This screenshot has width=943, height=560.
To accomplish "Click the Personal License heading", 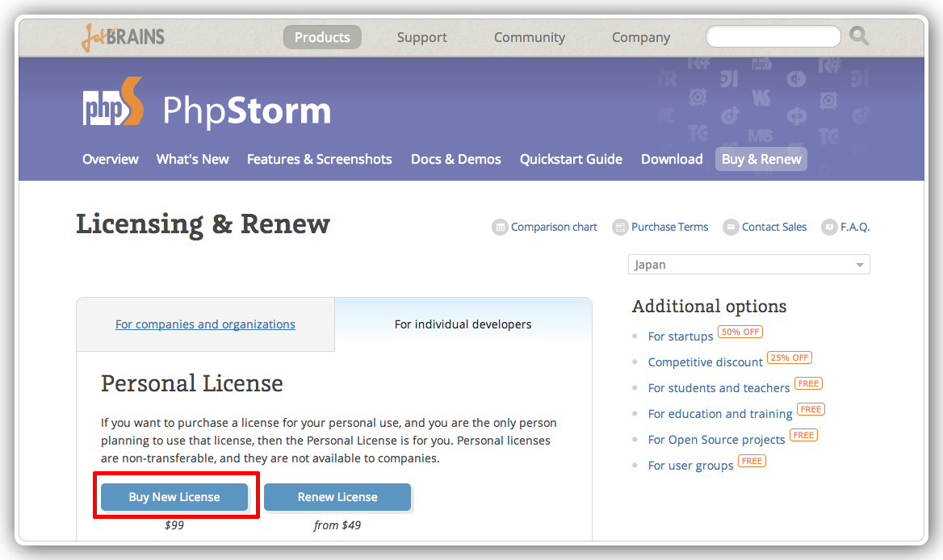I will coord(192,383).
